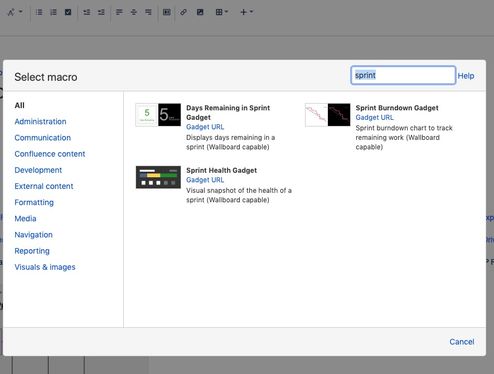
Task: Open Gadget URL under Sprint Burndown Gadget
Action: [374, 117]
